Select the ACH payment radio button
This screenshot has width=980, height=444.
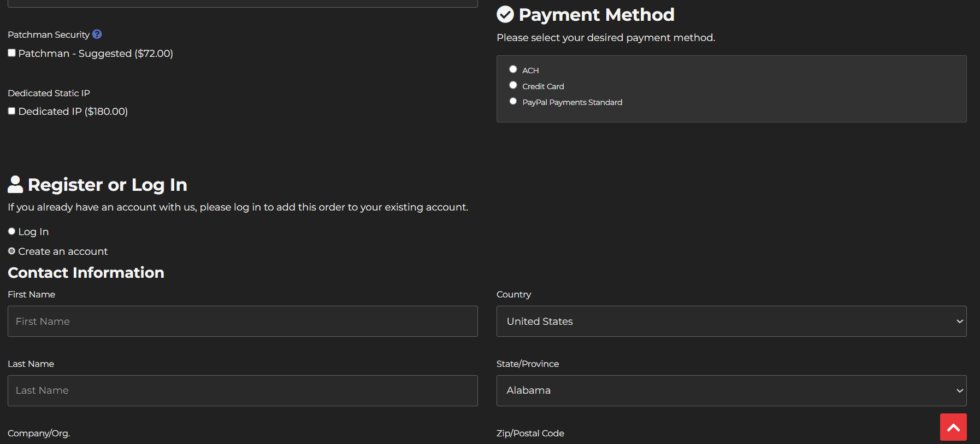(513, 69)
